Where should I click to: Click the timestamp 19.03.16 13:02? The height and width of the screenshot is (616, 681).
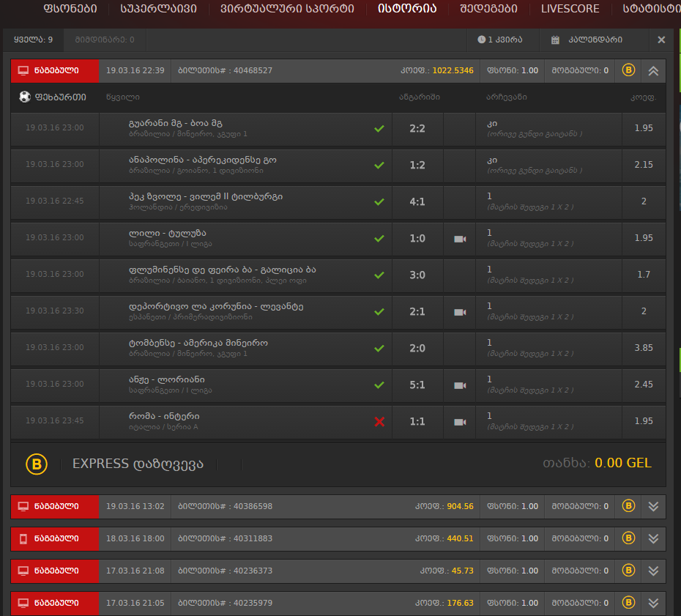[135, 507]
